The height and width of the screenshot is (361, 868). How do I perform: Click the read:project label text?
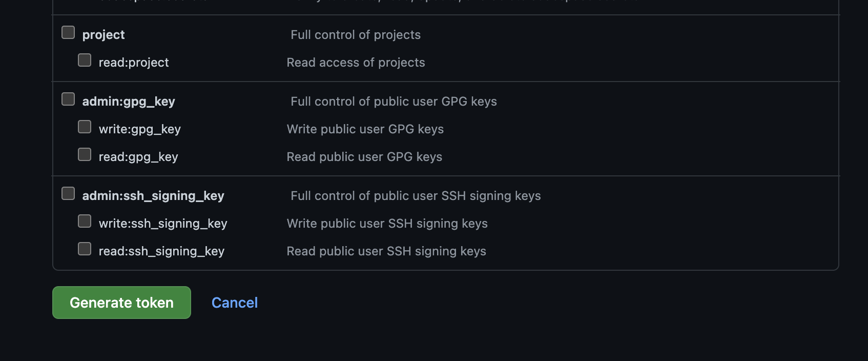(x=134, y=63)
